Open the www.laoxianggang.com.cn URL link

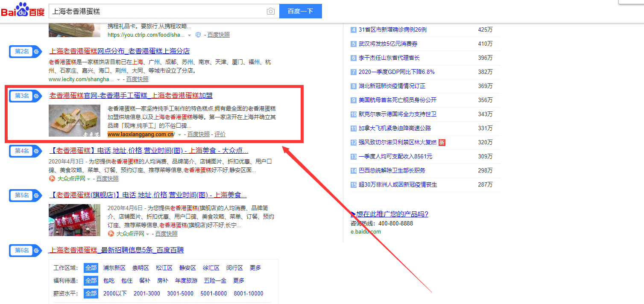[x=141, y=134]
